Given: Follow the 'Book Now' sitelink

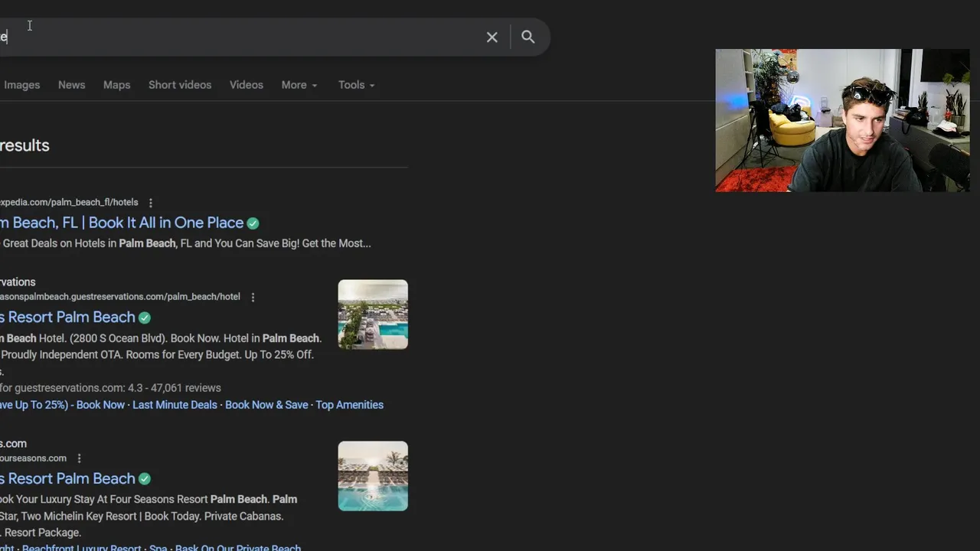Looking at the screenshot, I should [x=100, y=405].
